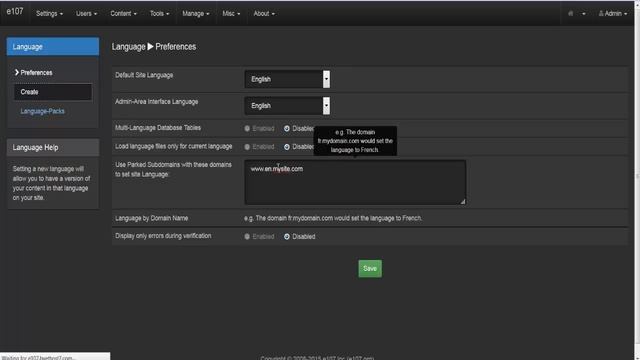Open the Admin-Area Interface Language dropdown
The height and width of the screenshot is (360, 640).
coord(287,106)
